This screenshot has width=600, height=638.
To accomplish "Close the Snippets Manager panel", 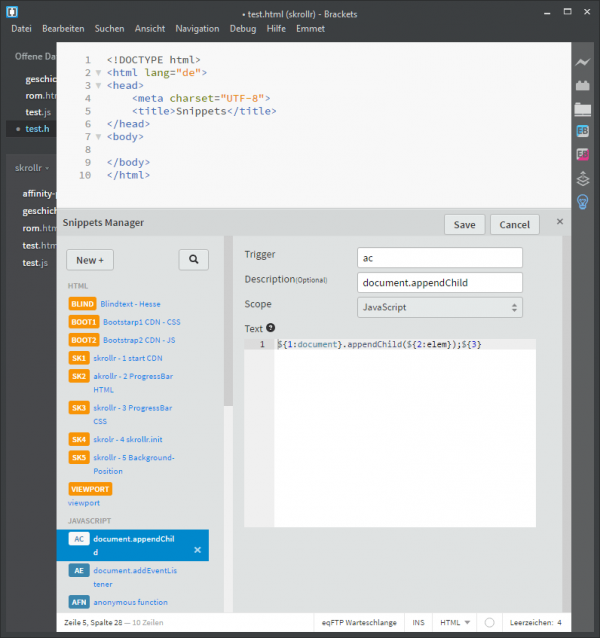I will point(560,221).
